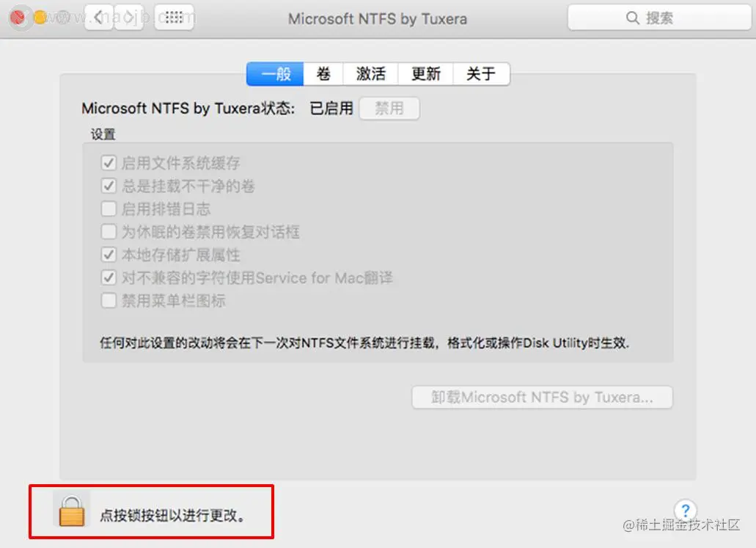Click the red close window button

[x=18, y=18]
